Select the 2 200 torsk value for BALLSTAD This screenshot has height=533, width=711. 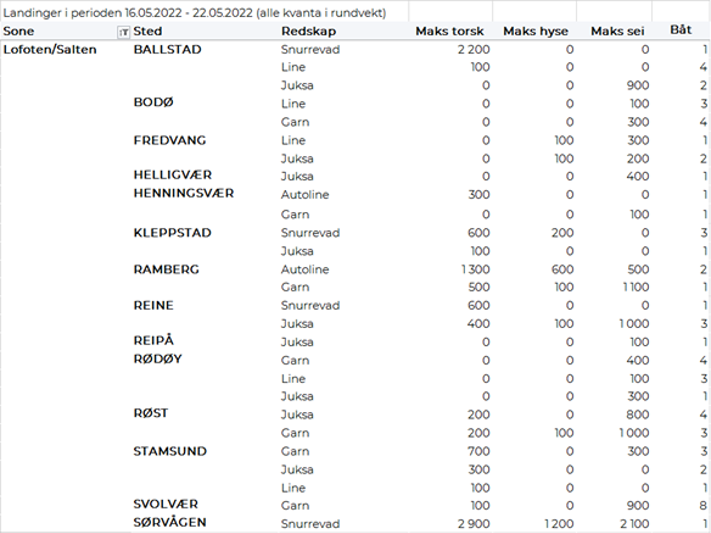click(472, 50)
